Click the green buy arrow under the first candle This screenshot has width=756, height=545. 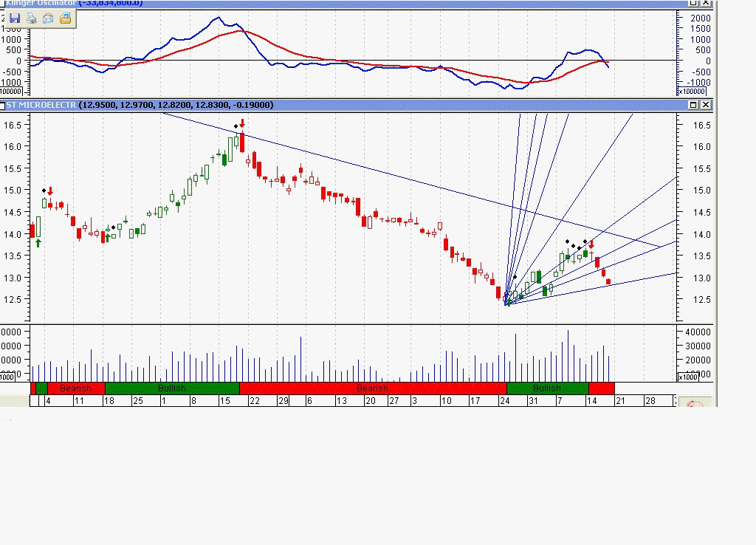38,242
